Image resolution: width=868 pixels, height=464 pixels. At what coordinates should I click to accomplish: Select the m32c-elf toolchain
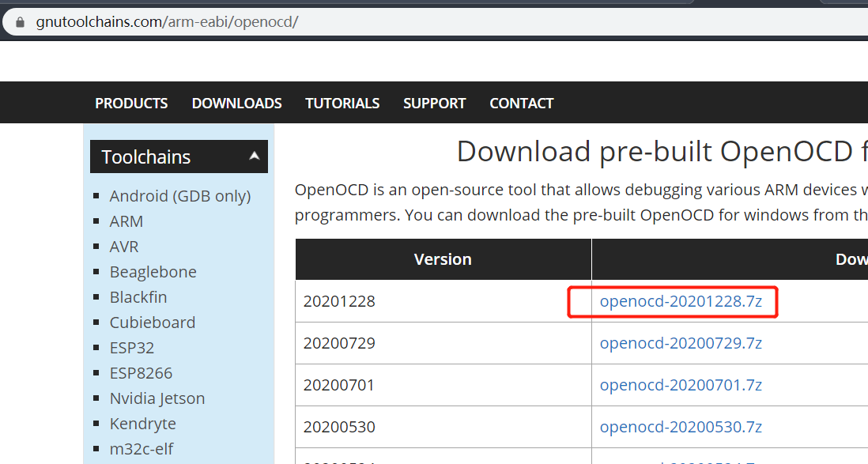click(140, 449)
